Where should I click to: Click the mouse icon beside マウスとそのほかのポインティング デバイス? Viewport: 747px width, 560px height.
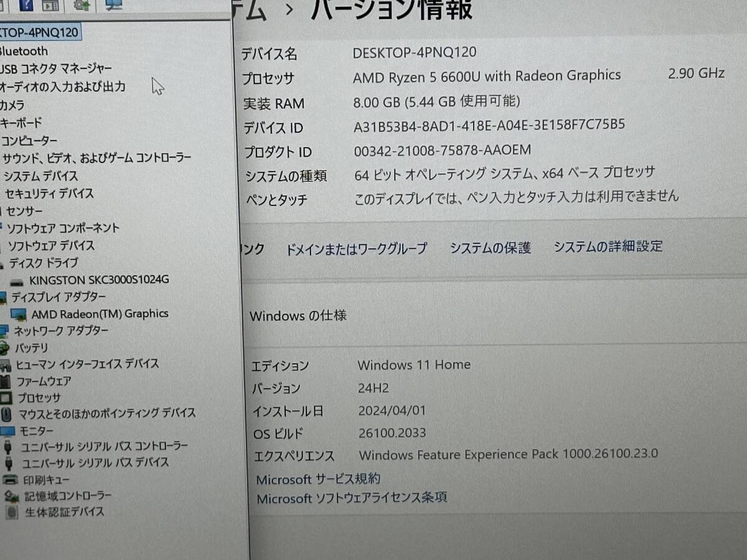tap(6, 414)
